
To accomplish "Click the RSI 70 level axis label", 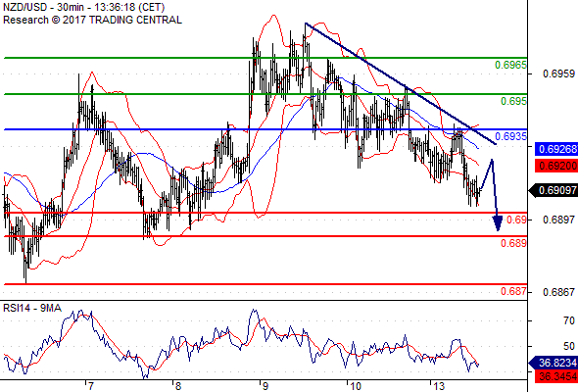I will click(569, 320).
